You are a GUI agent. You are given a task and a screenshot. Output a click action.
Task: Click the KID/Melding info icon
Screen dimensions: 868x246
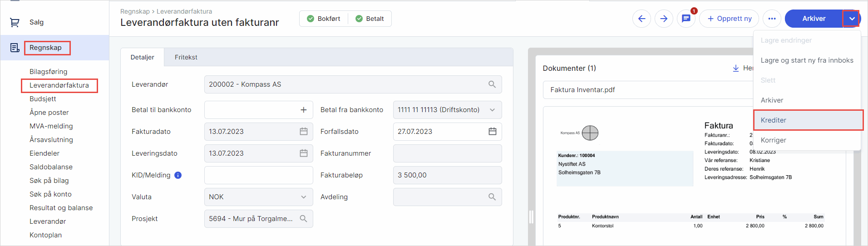click(178, 175)
